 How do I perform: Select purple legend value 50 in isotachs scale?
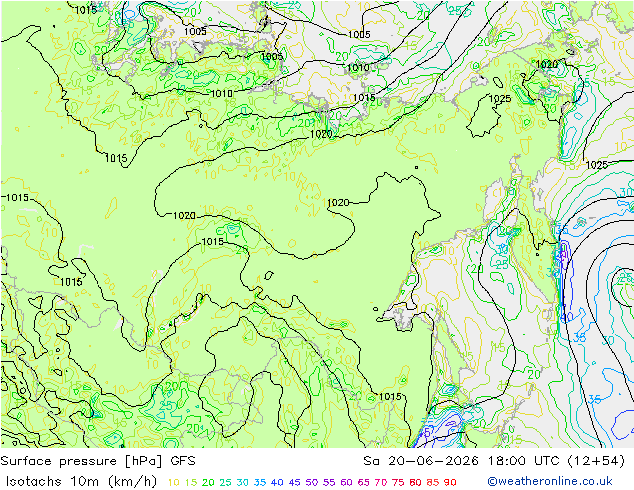pos(312,482)
